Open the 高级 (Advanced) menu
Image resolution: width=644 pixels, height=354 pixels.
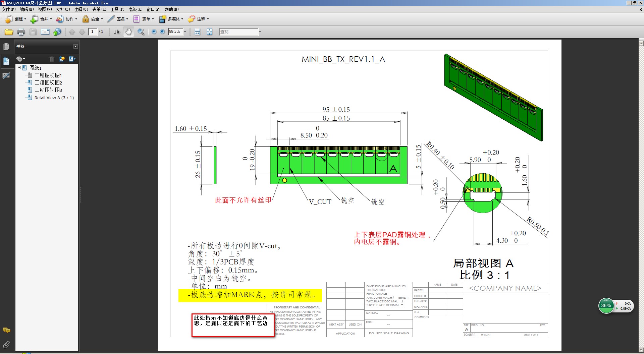[x=136, y=9]
